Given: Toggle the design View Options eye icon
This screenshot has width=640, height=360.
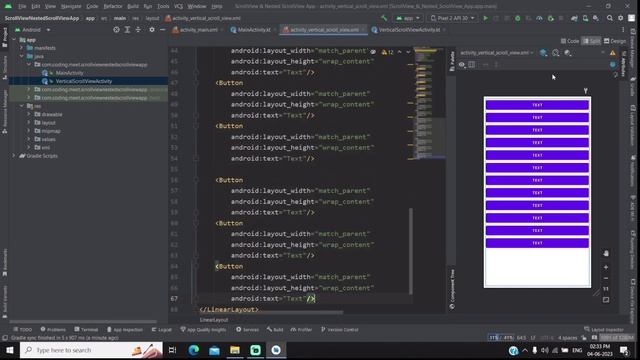Looking at the screenshot, I should tap(462, 64).
